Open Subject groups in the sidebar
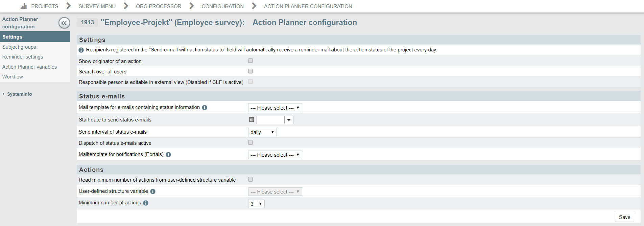The height and width of the screenshot is (226, 644). pos(19,47)
